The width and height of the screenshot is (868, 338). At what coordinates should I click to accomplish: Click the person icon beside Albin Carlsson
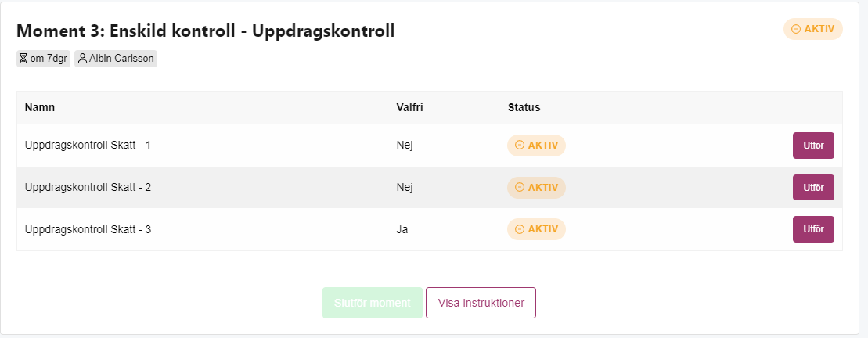(x=82, y=59)
